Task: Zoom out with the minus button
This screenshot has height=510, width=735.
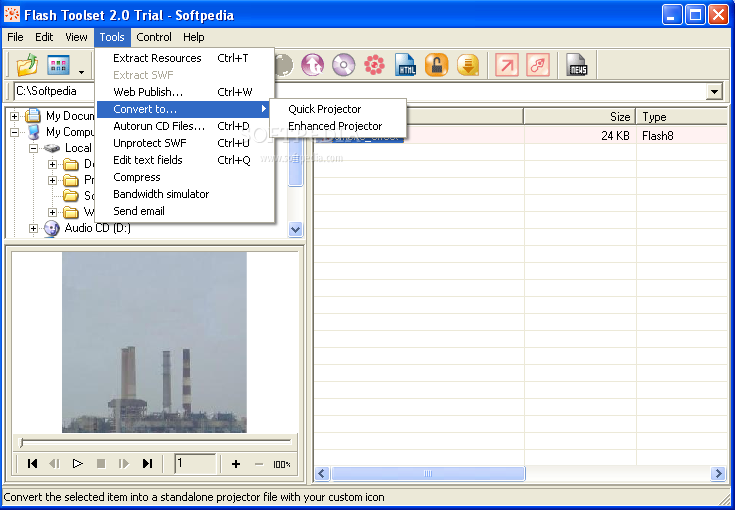Action: tap(259, 464)
